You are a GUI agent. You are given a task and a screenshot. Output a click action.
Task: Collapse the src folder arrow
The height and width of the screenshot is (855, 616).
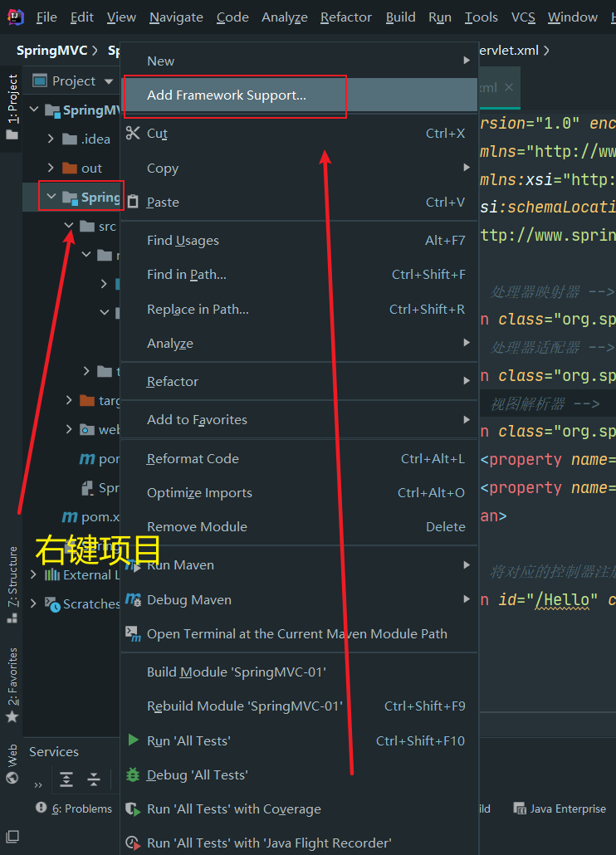pos(69,226)
